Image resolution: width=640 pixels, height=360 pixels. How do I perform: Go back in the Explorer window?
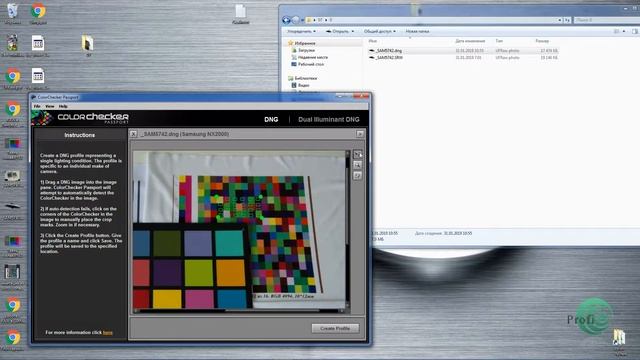click(286, 20)
